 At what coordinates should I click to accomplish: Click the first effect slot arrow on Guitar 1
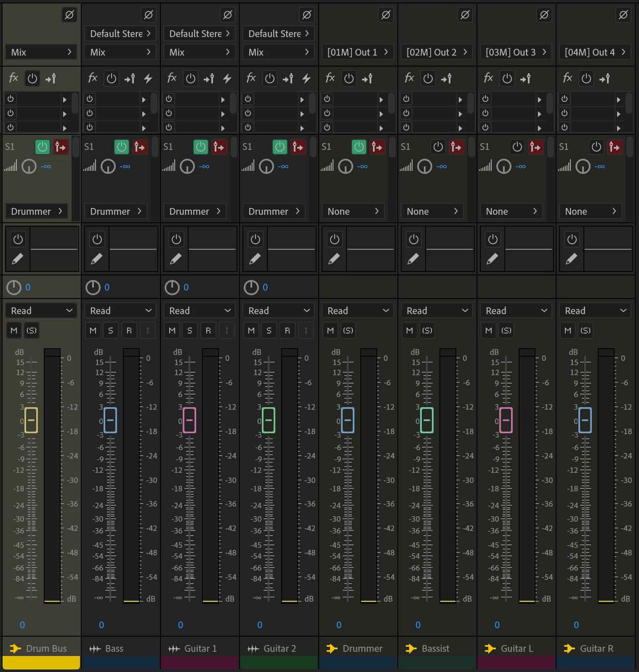tap(223, 99)
